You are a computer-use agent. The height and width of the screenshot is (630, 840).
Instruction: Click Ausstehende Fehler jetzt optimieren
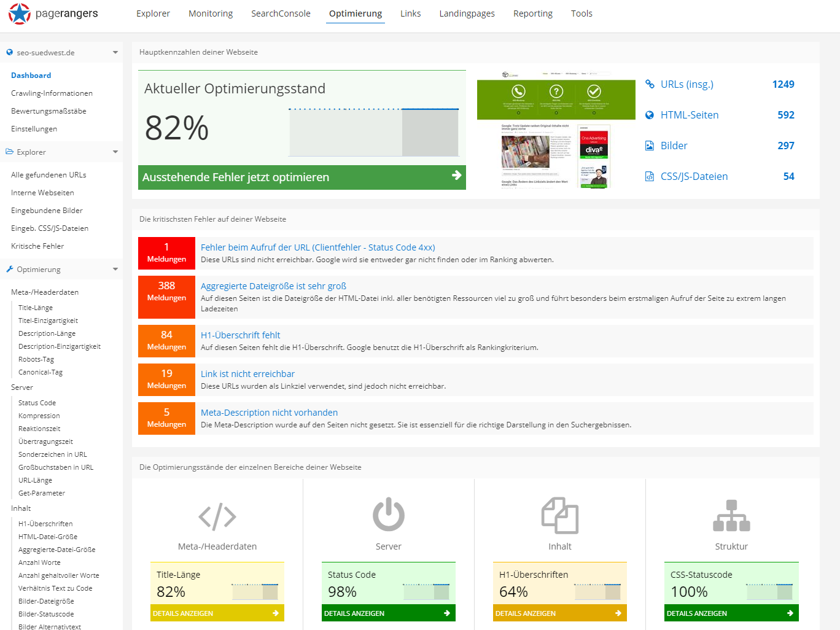click(301, 177)
